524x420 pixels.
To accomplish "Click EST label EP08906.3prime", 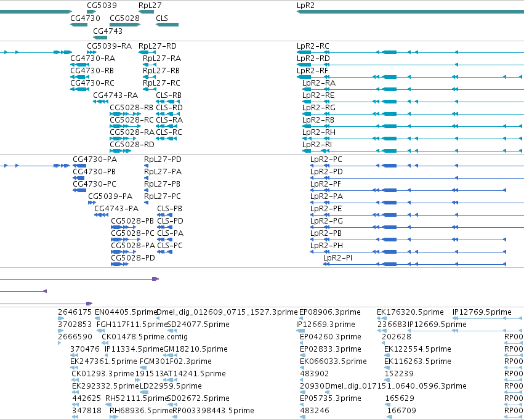I will click(x=330, y=312).
